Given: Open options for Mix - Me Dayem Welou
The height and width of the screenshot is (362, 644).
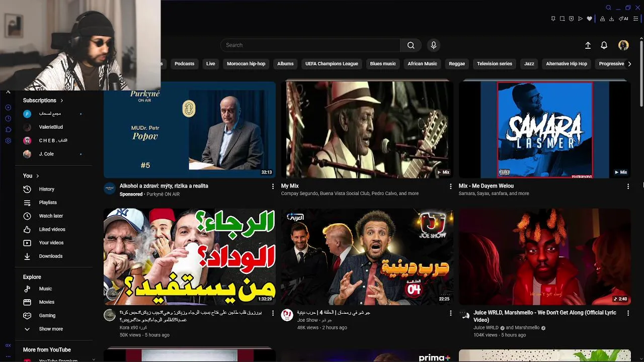Looking at the screenshot, I should click(628, 186).
